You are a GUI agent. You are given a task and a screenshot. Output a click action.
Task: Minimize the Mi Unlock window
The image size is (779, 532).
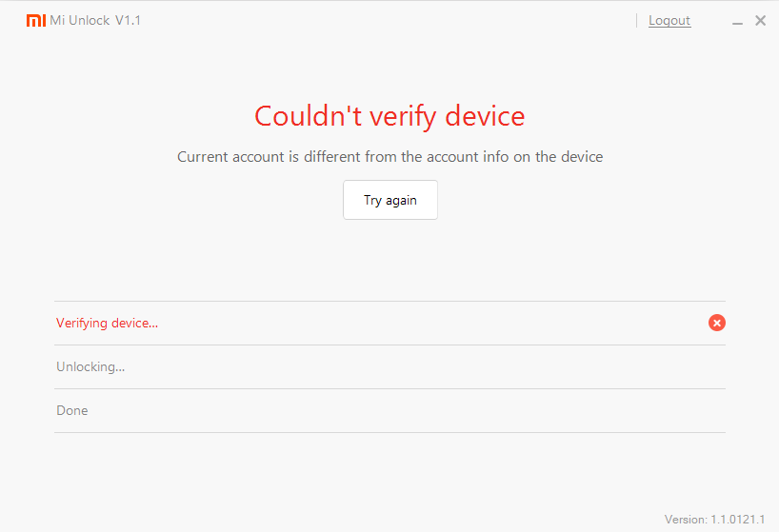pyautogui.click(x=740, y=21)
